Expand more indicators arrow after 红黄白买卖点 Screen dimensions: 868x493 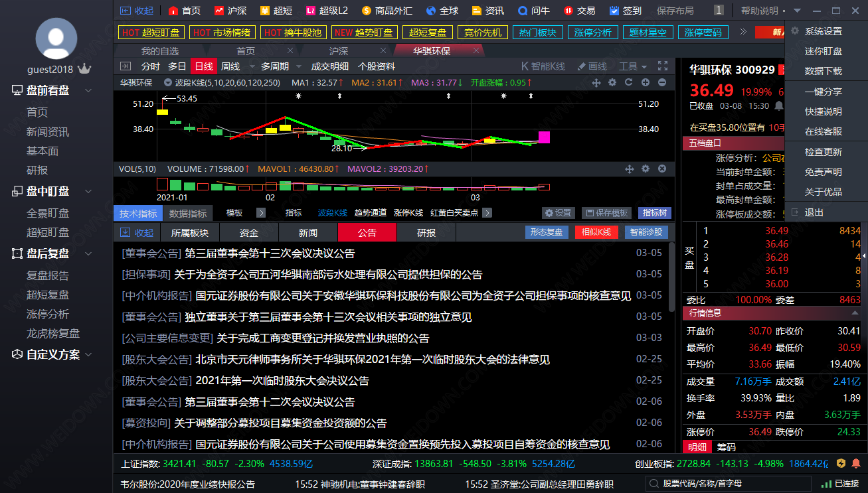pos(487,213)
